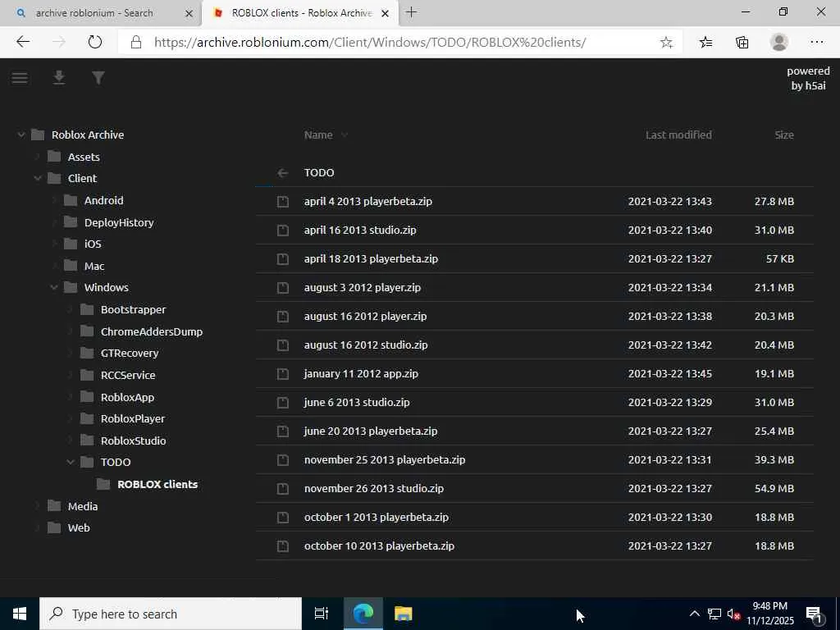Click the muted volume icon in tray
This screenshot has height=630, width=840.
click(733, 614)
